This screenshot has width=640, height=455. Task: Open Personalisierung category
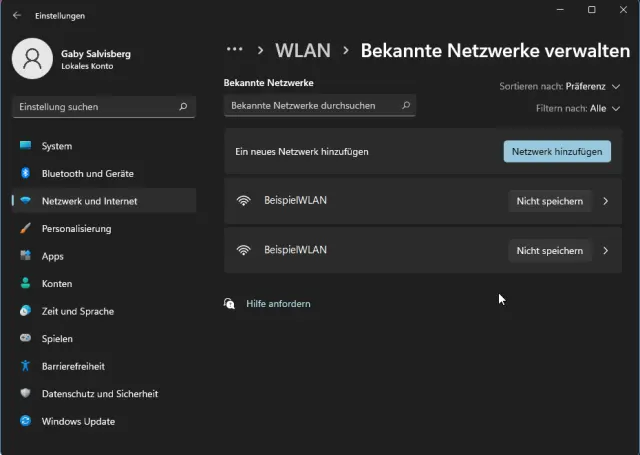104,229
